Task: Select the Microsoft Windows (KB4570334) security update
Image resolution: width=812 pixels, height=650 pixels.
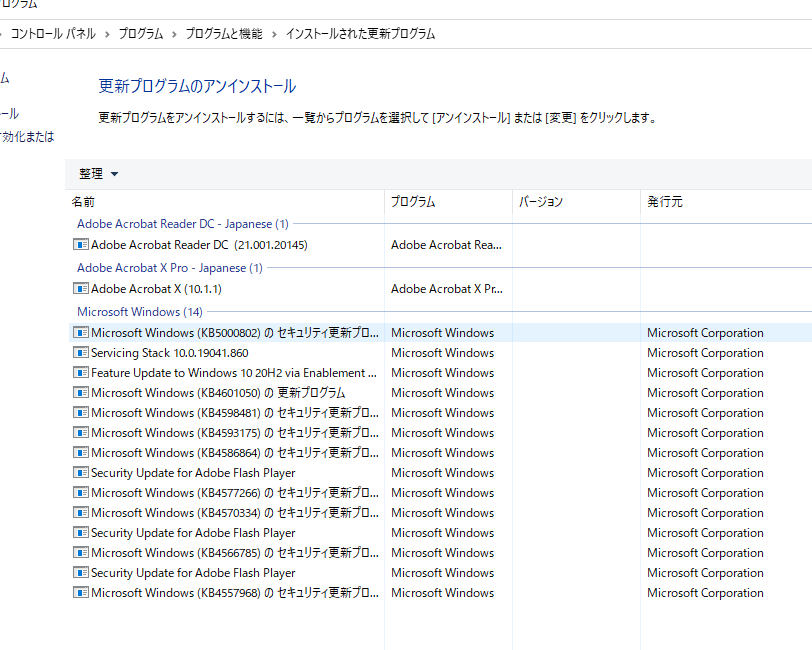Action: pyautogui.click(x=235, y=513)
